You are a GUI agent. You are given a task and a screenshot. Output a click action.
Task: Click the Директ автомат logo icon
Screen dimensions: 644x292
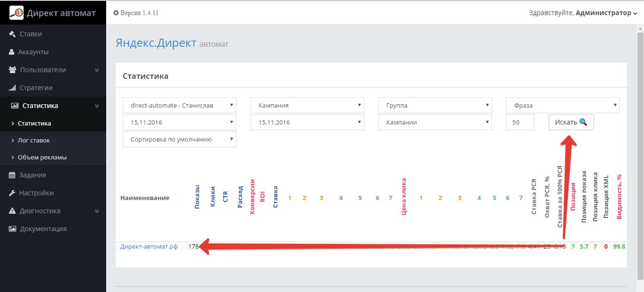(16, 13)
